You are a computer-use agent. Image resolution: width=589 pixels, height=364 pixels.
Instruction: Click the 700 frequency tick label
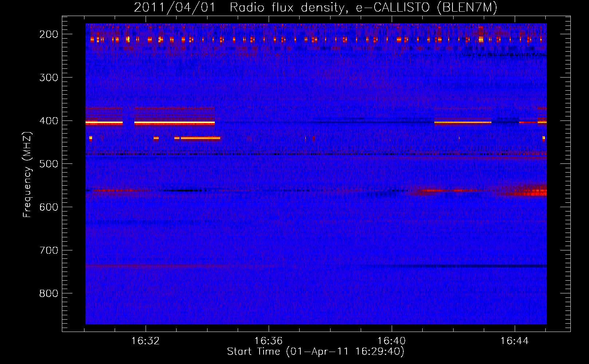(x=49, y=250)
